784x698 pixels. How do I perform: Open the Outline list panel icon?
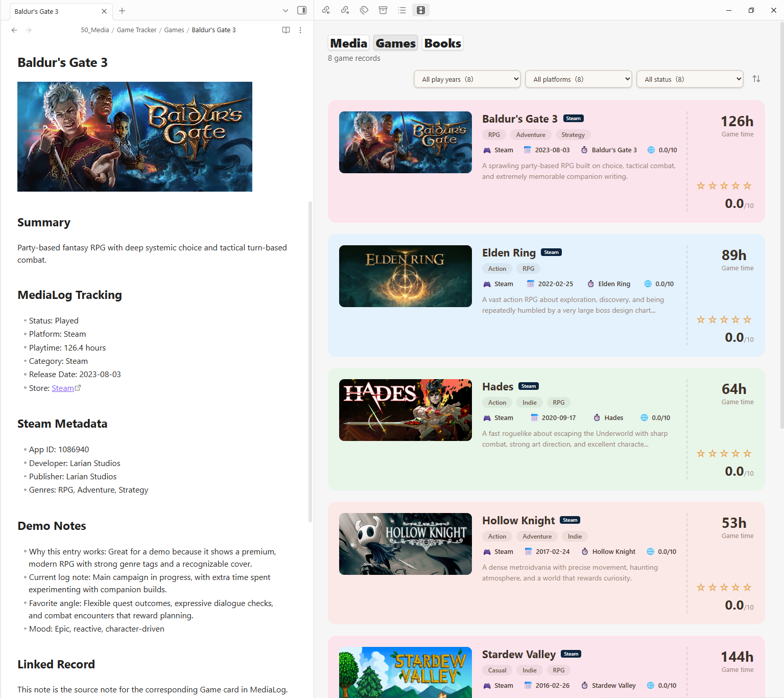click(402, 10)
